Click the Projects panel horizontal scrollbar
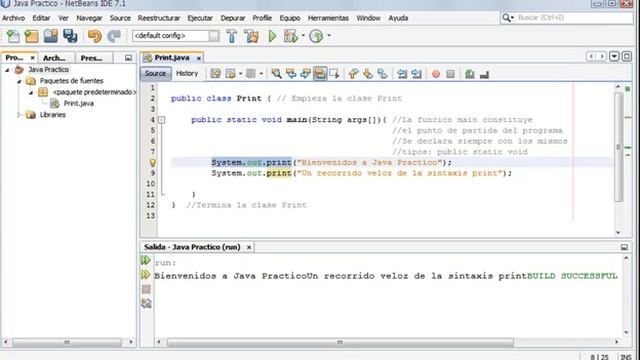Screen dimensions: 640x360 pyautogui.click(x=67, y=342)
